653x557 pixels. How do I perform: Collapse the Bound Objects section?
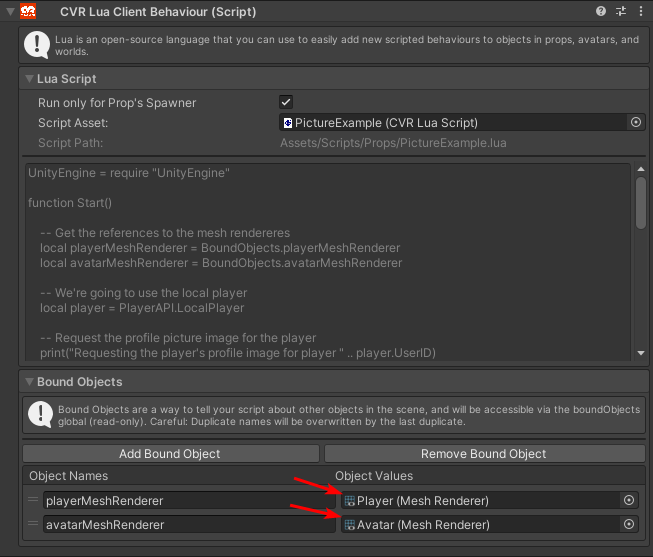(28, 382)
